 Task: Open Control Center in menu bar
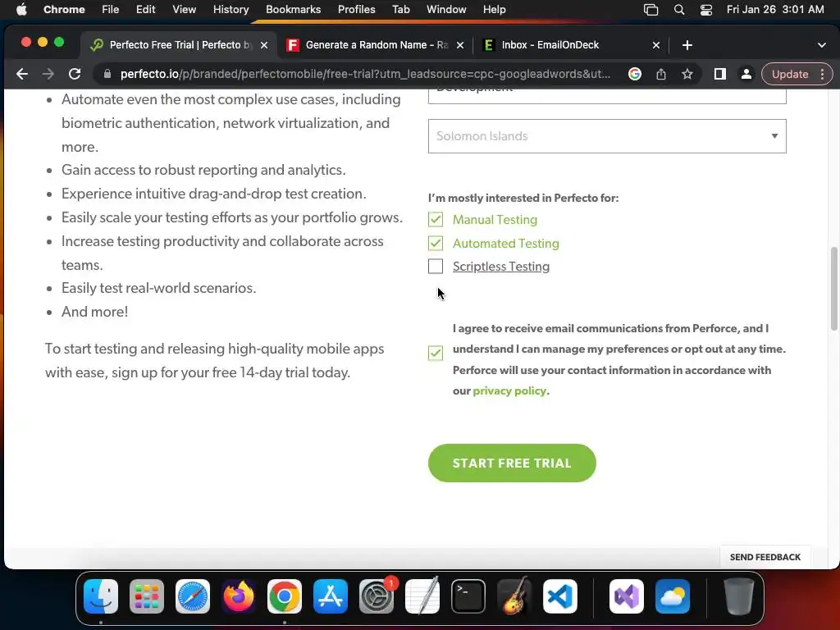tap(706, 10)
